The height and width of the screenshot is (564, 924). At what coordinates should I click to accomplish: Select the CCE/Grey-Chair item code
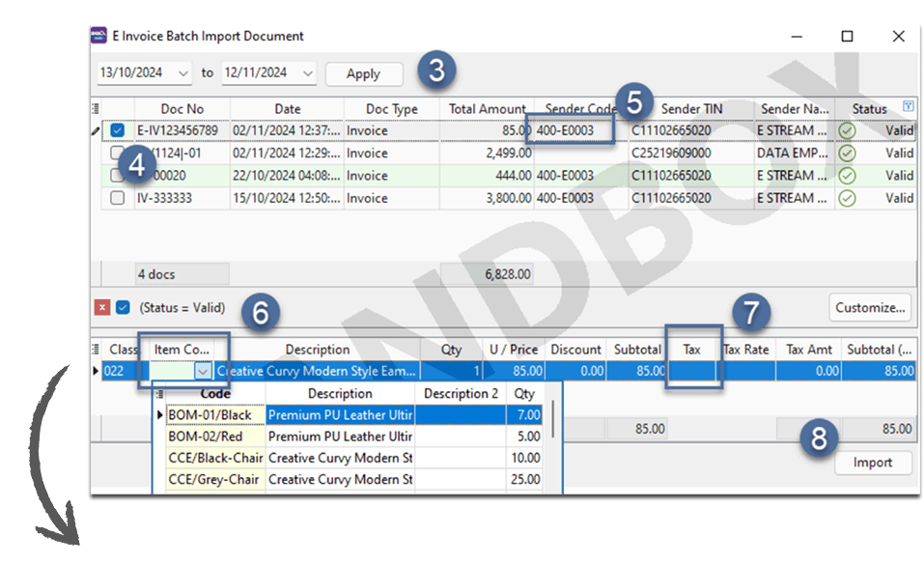pyautogui.click(x=215, y=479)
